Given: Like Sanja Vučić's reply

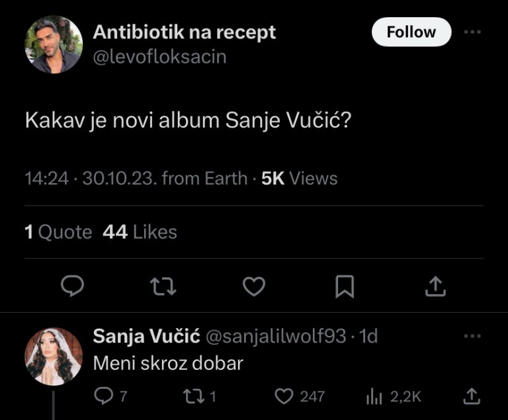Looking at the screenshot, I should (284, 396).
